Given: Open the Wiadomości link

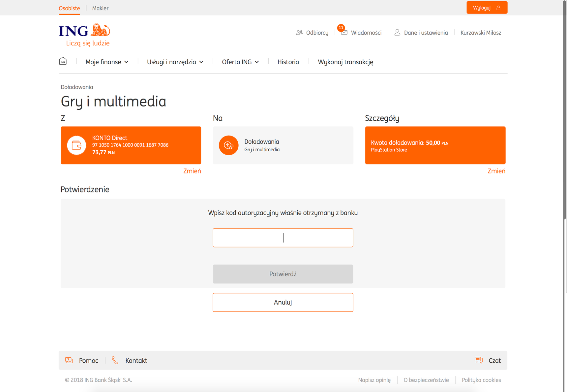Looking at the screenshot, I should (x=366, y=33).
